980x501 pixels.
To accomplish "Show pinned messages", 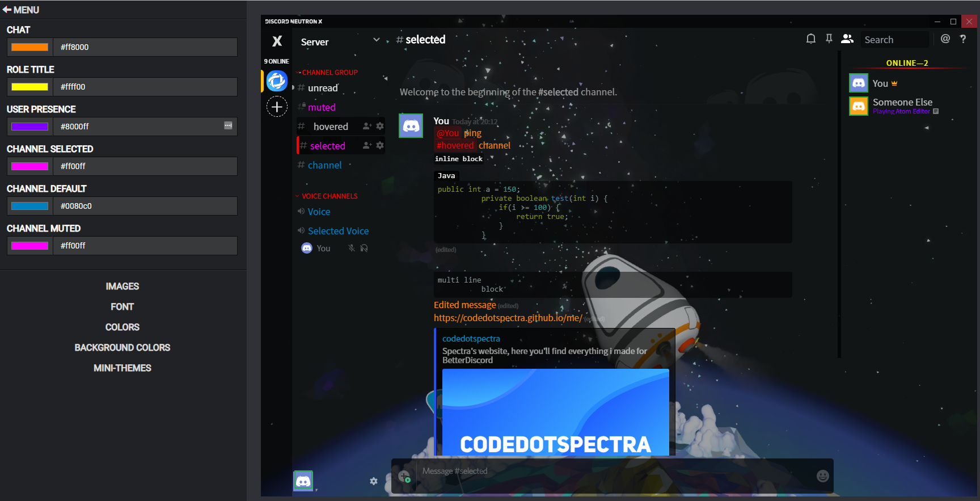I will point(829,39).
